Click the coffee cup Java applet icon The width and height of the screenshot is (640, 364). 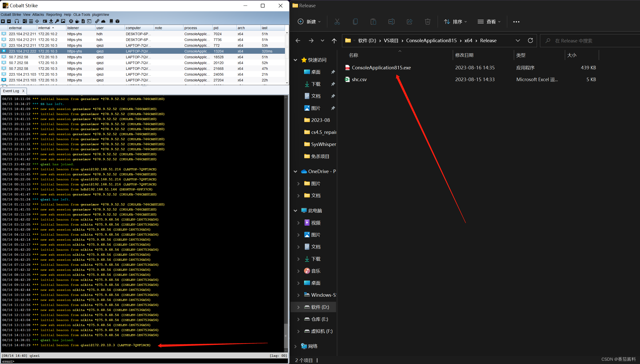(77, 21)
